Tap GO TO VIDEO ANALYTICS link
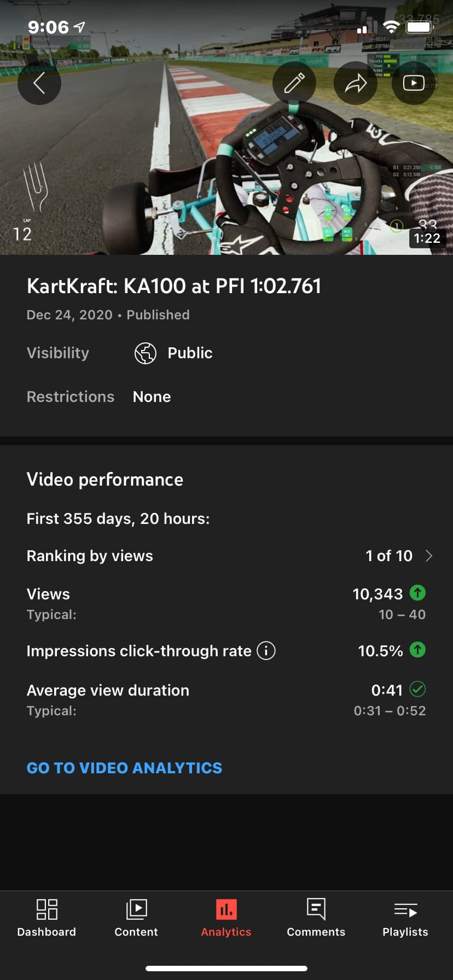Image resolution: width=453 pixels, height=980 pixels. [124, 768]
